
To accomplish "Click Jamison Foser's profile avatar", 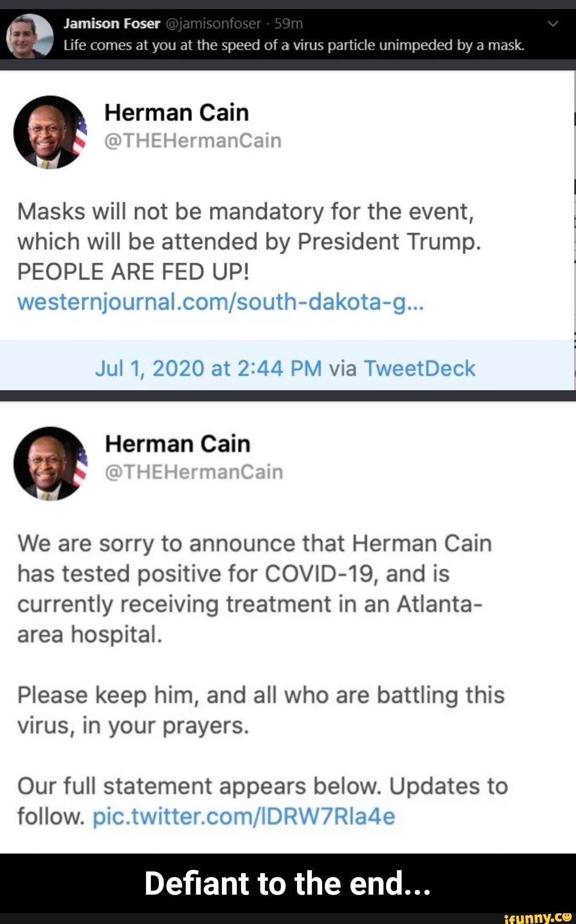I will [x=30, y=36].
